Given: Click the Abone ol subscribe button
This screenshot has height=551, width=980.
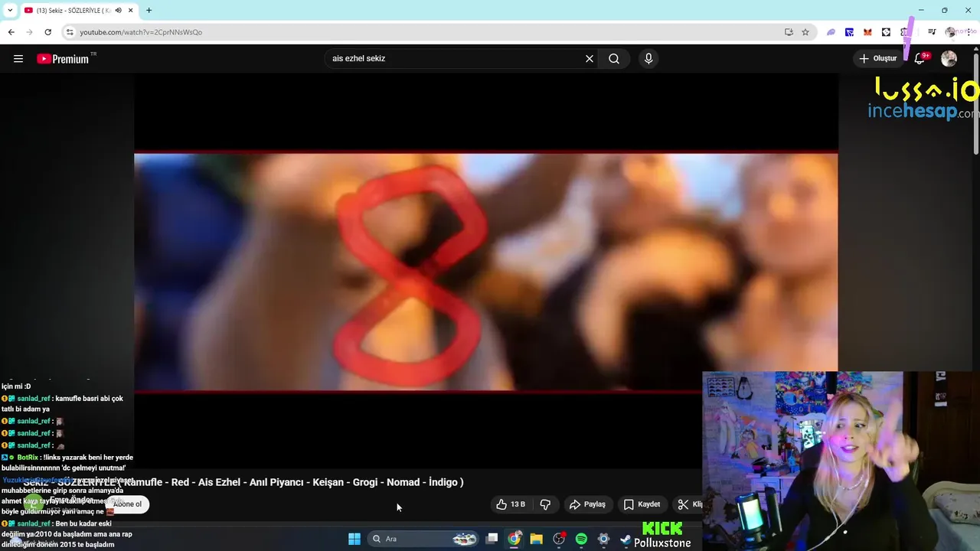Looking at the screenshot, I should (x=127, y=504).
